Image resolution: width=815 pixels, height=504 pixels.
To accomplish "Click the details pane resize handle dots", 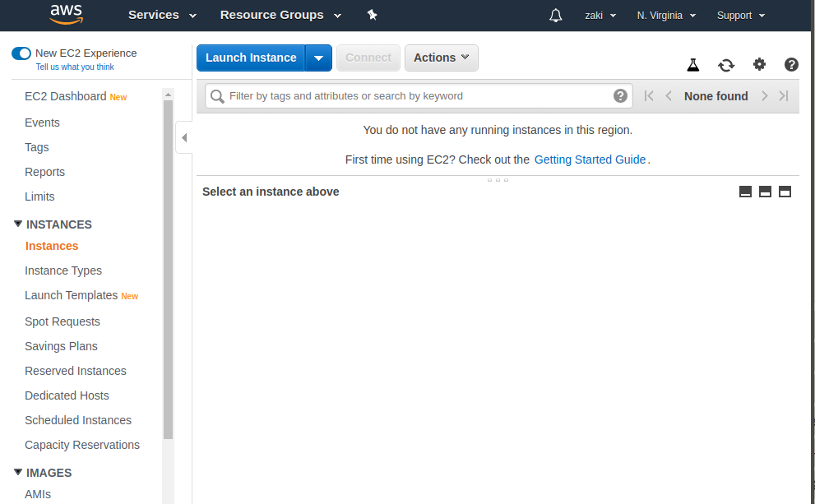I will click(498, 180).
